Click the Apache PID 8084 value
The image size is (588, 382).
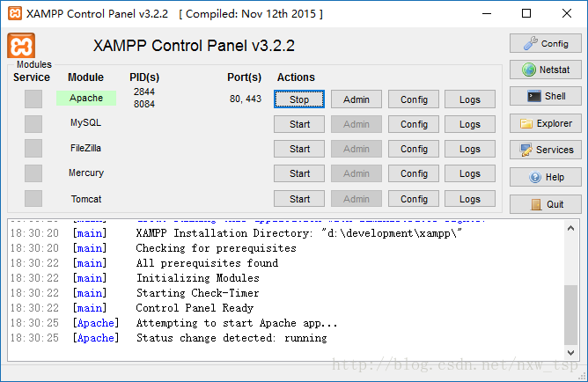(x=144, y=104)
